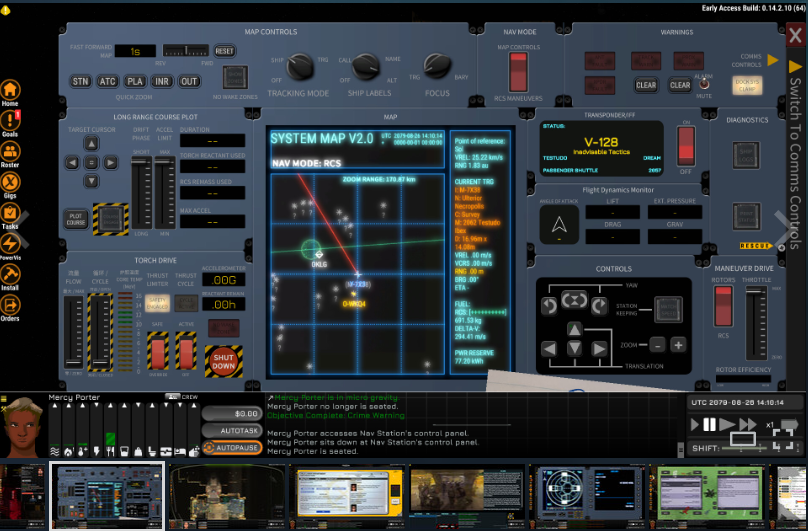Flip the NAV MODE map controls switch
The image size is (808, 531).
[x=518, y=73]
